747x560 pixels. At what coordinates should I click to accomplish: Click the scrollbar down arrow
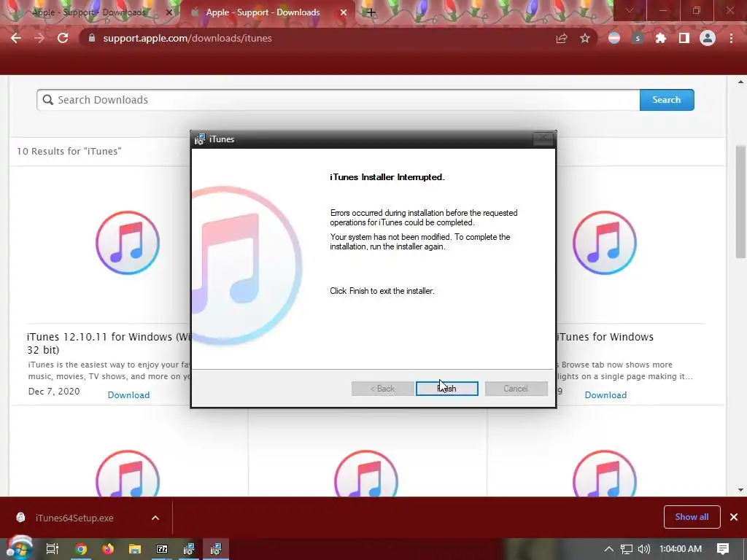coord(740,489)
